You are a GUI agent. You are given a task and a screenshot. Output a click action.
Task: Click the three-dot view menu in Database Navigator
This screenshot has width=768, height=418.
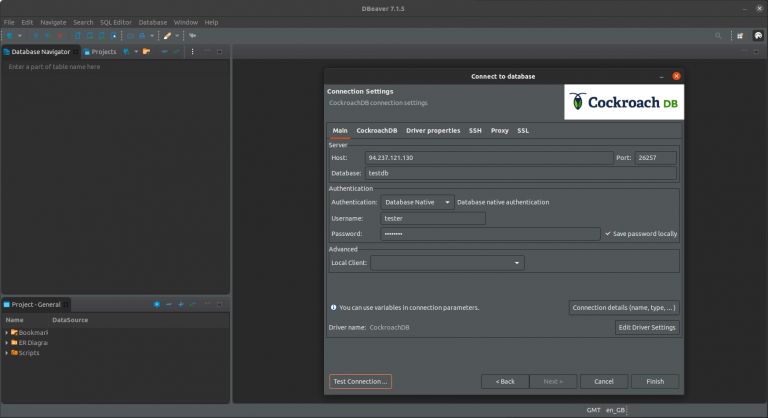point(192,51)
